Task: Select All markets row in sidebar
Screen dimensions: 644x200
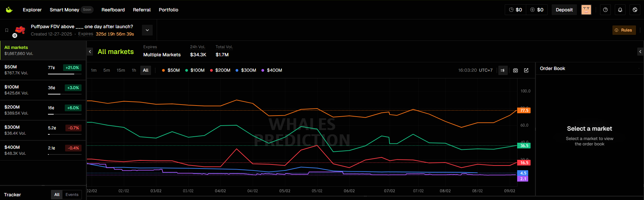Action: 43,50
